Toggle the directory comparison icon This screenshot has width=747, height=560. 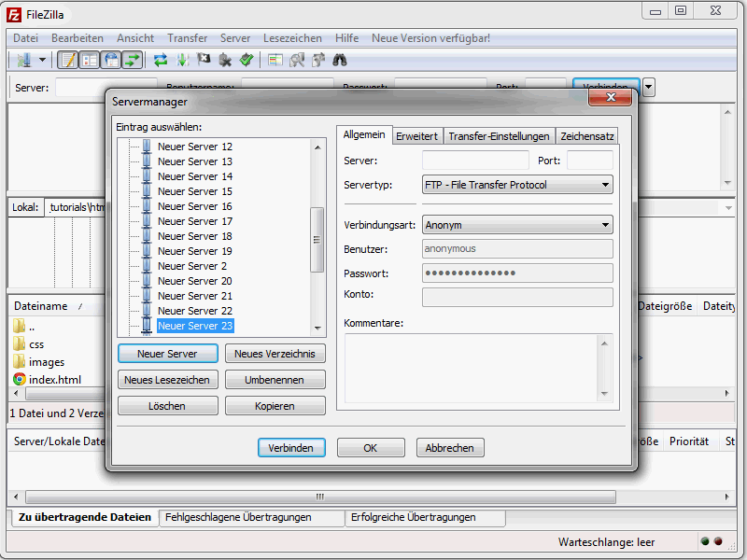click(297, 60)
